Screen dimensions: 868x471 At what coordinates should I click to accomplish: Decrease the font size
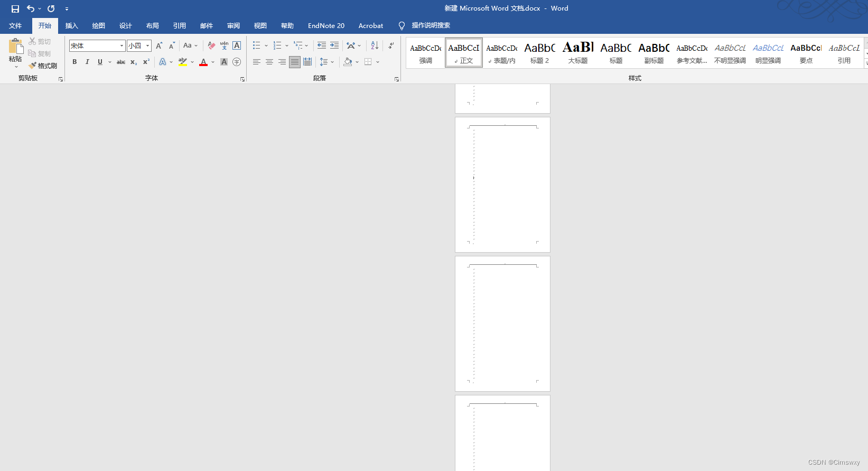coord(172,46)
